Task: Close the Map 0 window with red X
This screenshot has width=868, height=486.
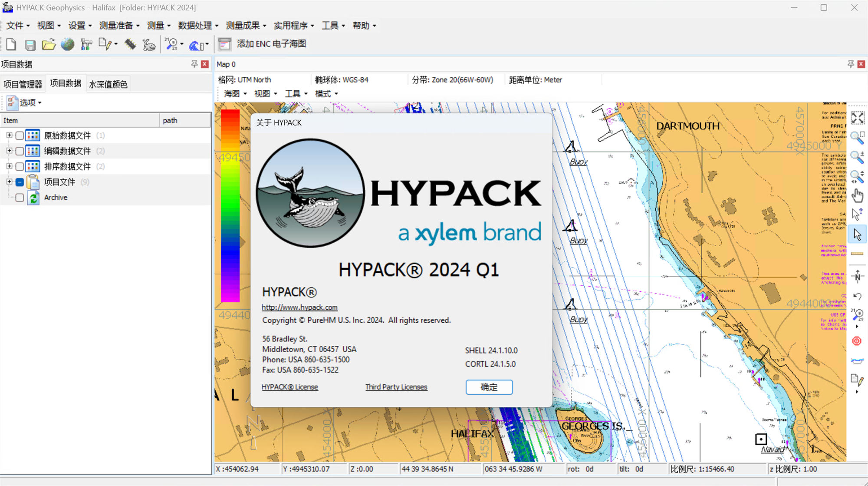Action: coord(861,64)
